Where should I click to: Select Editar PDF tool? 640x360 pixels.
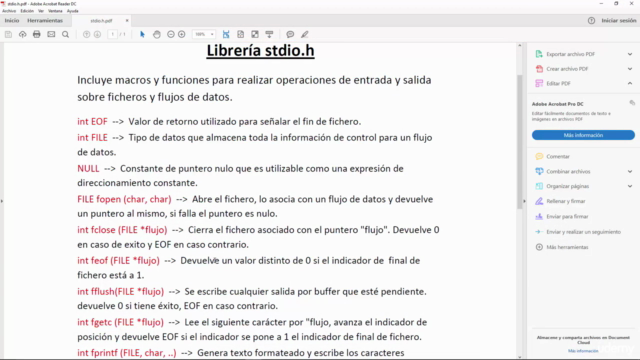click(558, 84)
